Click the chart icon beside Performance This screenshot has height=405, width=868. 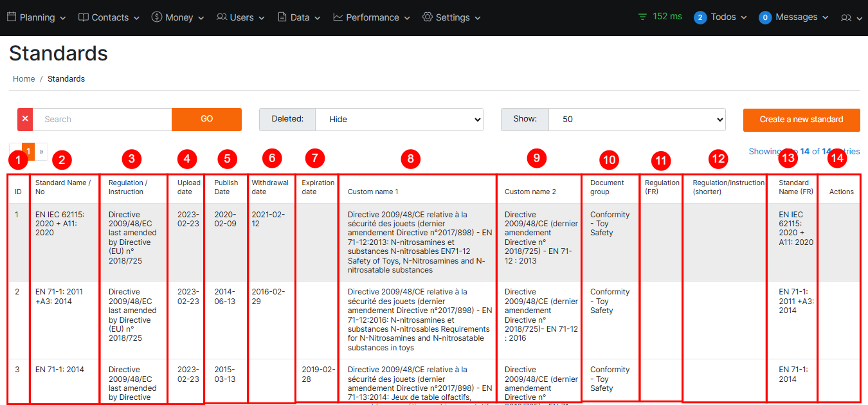click(338, 17)
